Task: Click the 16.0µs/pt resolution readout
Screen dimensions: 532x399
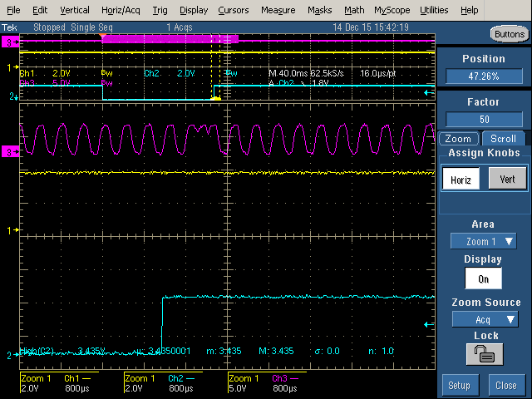Action: click(377, 73)
